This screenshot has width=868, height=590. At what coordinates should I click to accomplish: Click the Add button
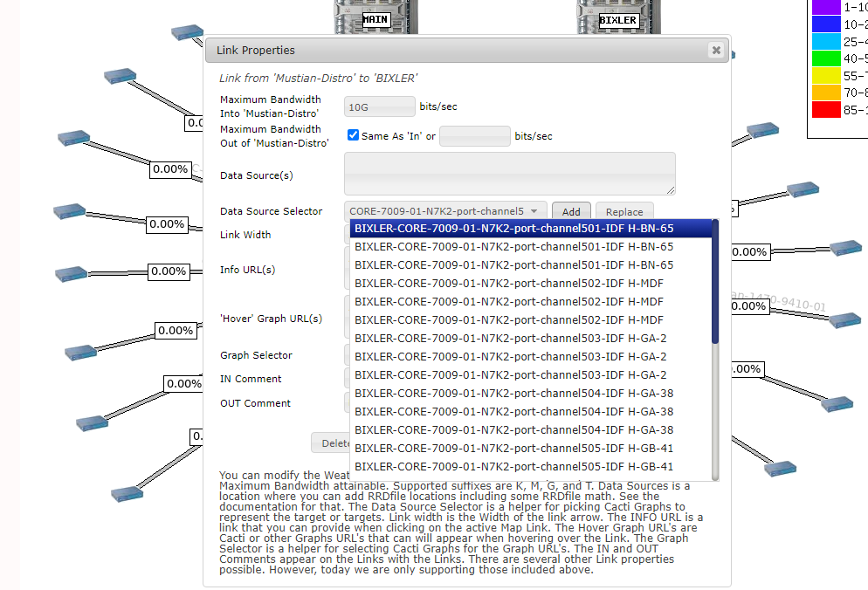571,211
